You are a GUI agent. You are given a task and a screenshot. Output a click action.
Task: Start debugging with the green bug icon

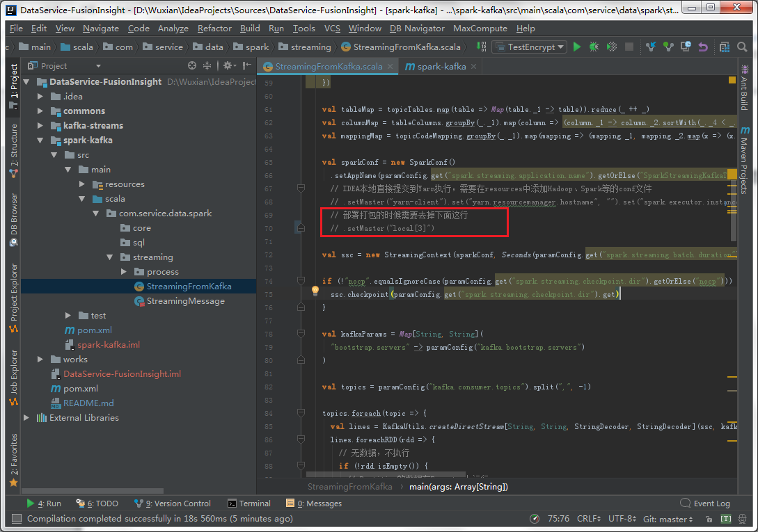(594, 47)
